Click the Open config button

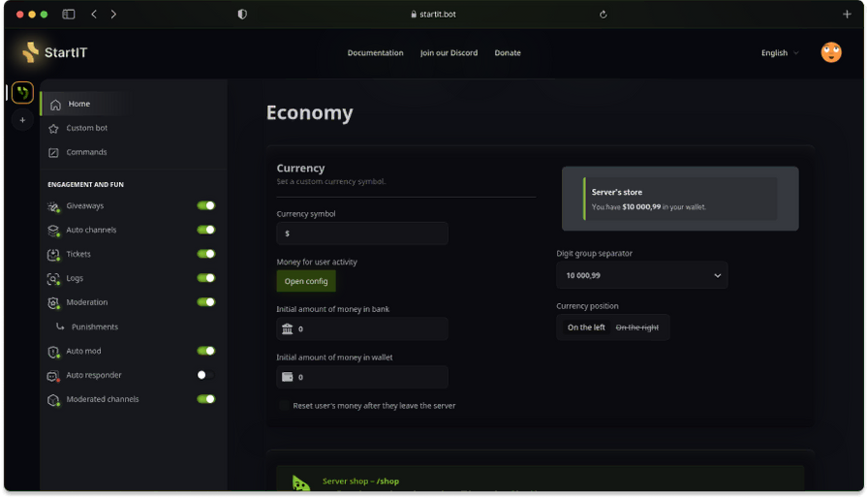coord(306,281)
